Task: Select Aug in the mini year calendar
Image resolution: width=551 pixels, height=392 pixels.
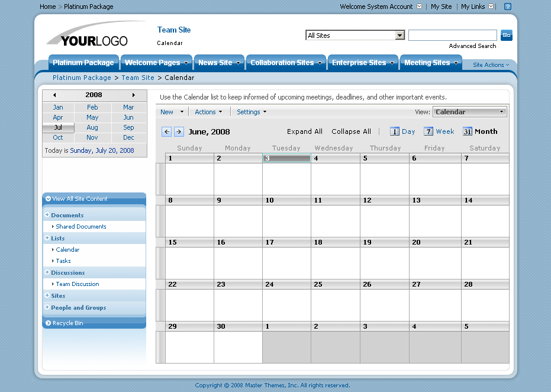Action: point(92,127)
